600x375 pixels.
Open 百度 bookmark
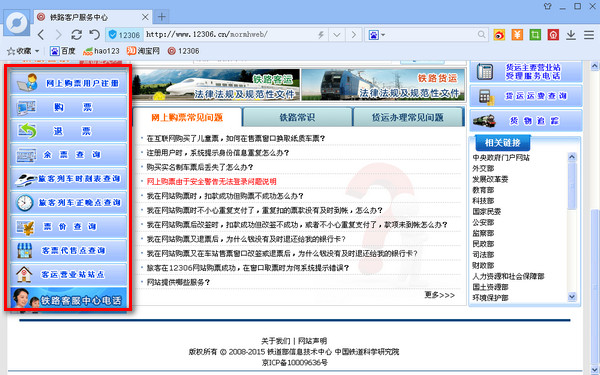63,51
